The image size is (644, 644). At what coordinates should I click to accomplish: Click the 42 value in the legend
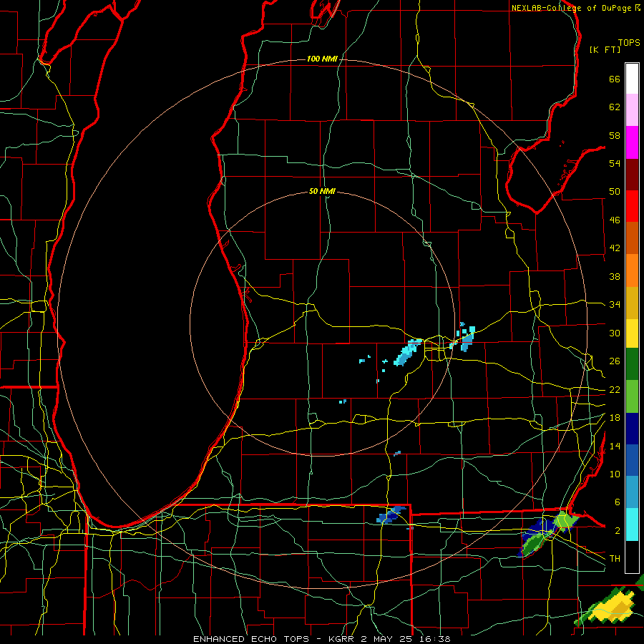[615, 248]
